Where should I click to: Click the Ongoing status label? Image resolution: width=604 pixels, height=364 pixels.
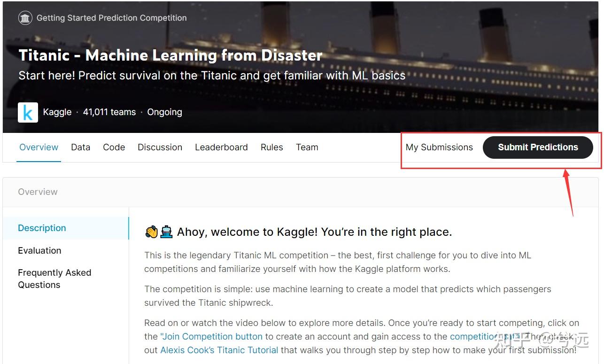pyautogui.click(x=164, y=112)
